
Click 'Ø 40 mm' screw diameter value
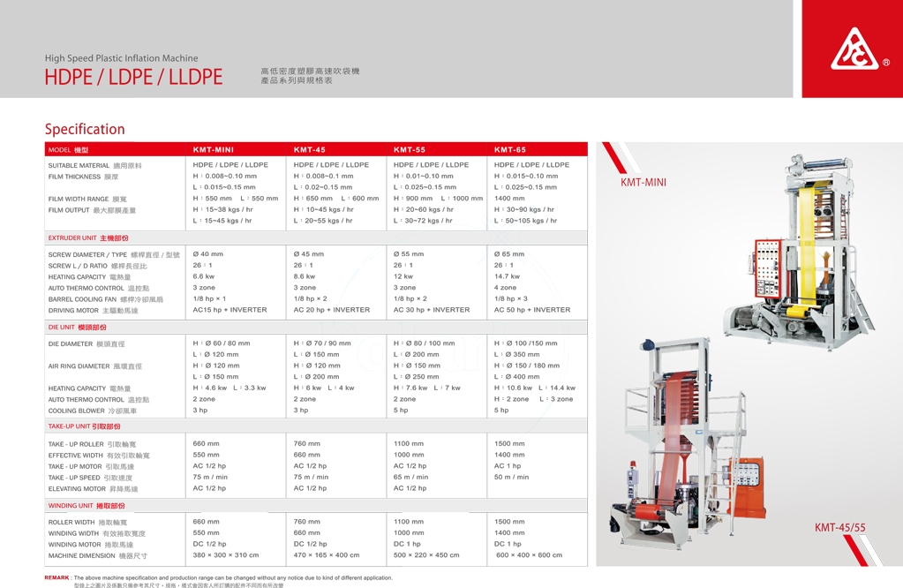pyautogui.click(x=208, y=254)
